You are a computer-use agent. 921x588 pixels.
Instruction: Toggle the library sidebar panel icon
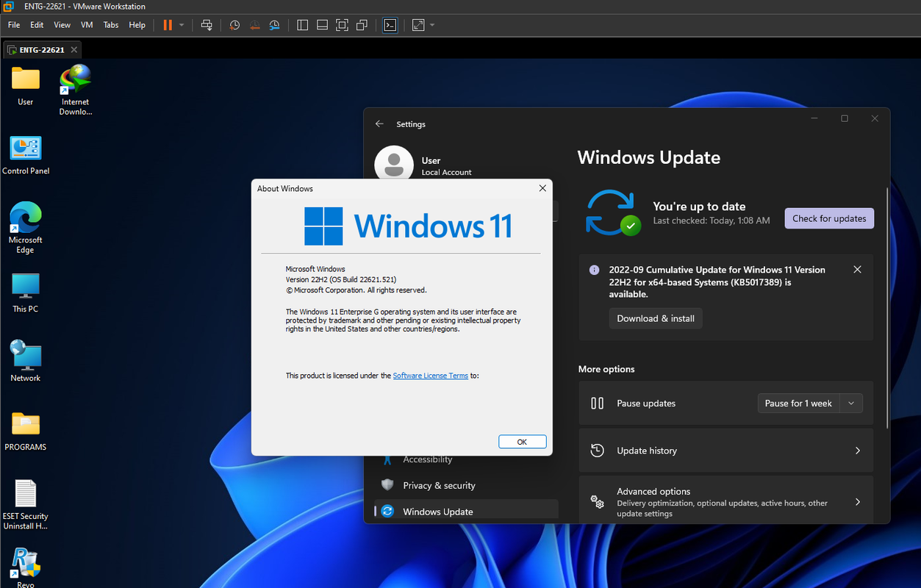point(302,25)
